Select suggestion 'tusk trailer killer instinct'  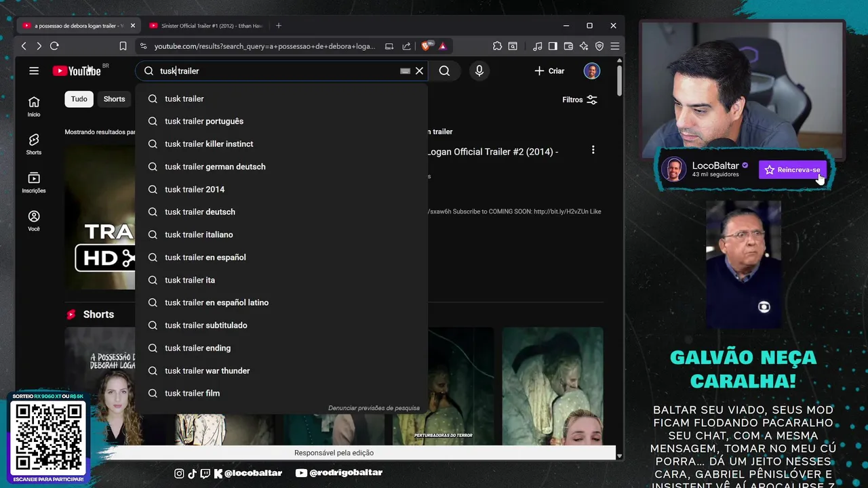coord(281,144)
